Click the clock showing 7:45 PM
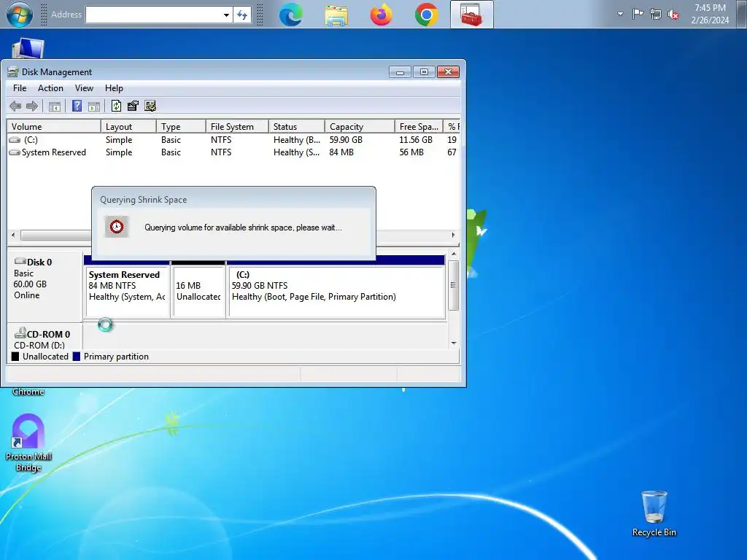 [x=710, y=8]
